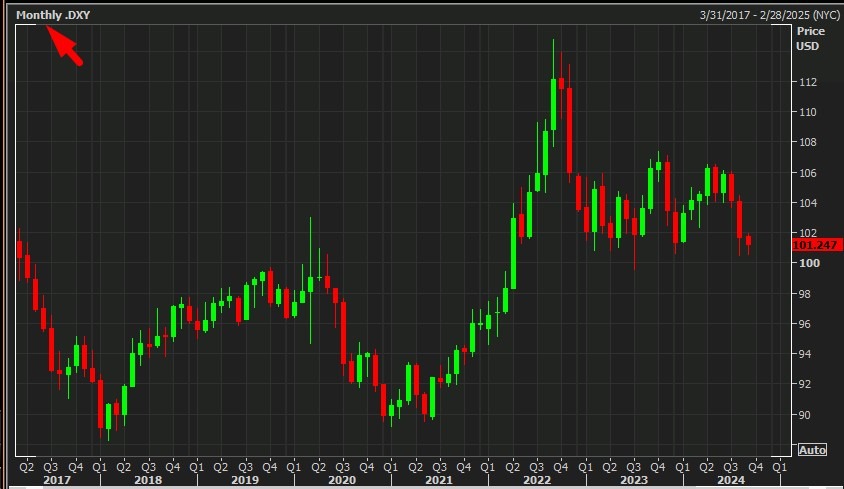Click the bold 100 price axis label
Screen dimensions: 844x489
pos(810,263)
